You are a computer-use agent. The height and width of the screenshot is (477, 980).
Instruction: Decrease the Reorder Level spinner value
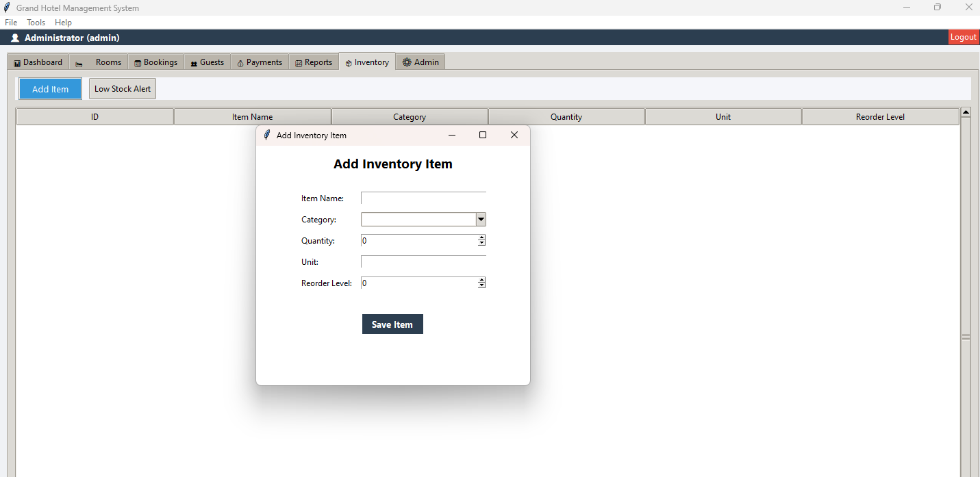(x=482, y=285)
